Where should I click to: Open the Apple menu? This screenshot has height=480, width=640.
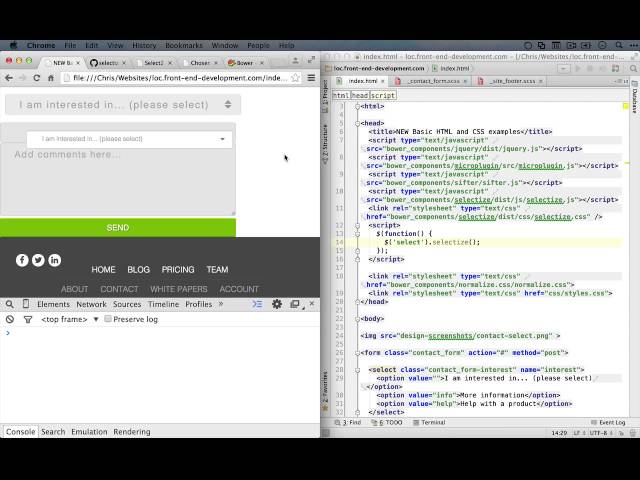tap(13, 45)
